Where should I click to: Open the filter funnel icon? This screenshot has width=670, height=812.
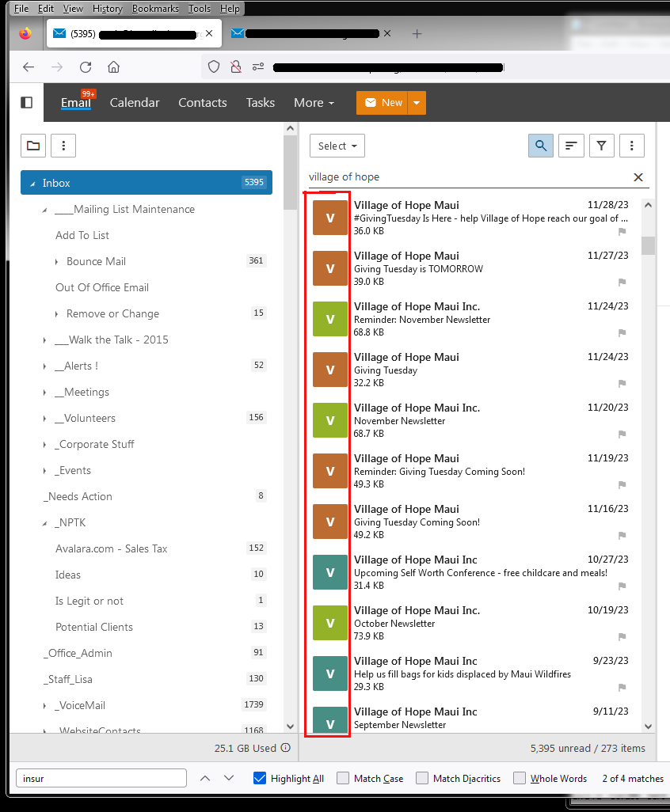(602, 146)
